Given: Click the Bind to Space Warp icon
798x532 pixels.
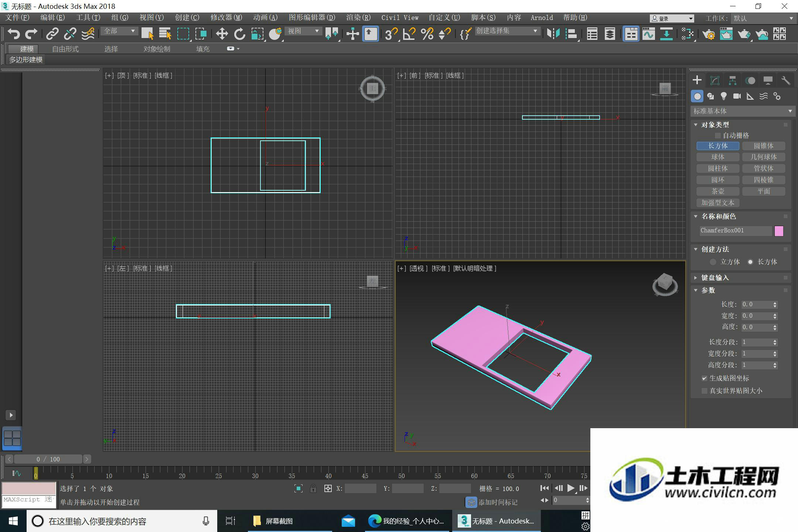Looking at the screenshot, I should (x=88, y=34).
